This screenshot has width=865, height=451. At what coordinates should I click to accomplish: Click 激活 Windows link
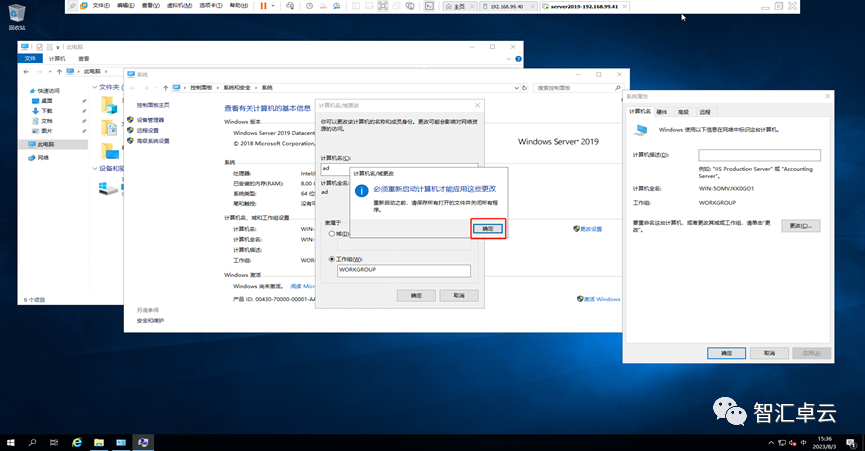click(602, 299)
